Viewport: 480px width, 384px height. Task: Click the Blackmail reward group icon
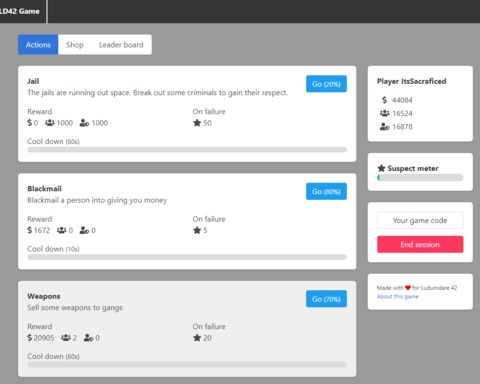61,230
